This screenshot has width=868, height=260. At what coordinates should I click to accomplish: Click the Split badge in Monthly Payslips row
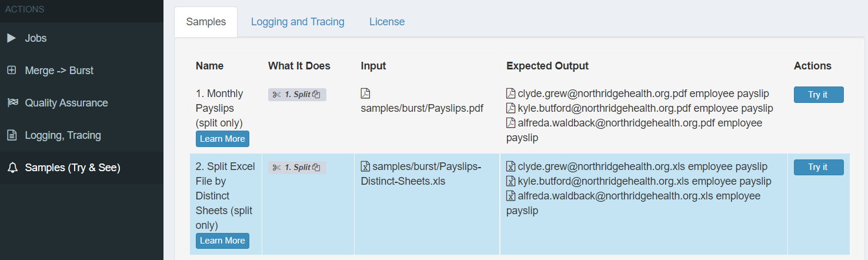click(297, 95)
